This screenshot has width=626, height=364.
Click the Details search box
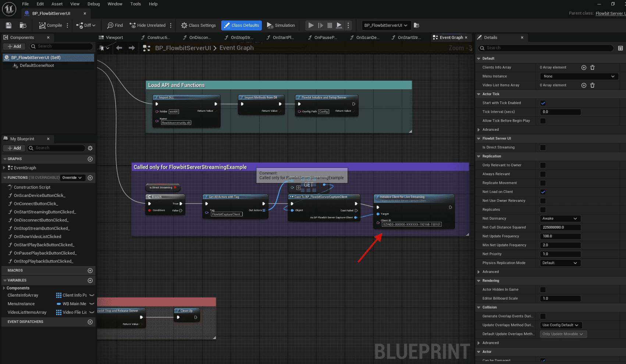pyautogui.click(x=546, y=48)
